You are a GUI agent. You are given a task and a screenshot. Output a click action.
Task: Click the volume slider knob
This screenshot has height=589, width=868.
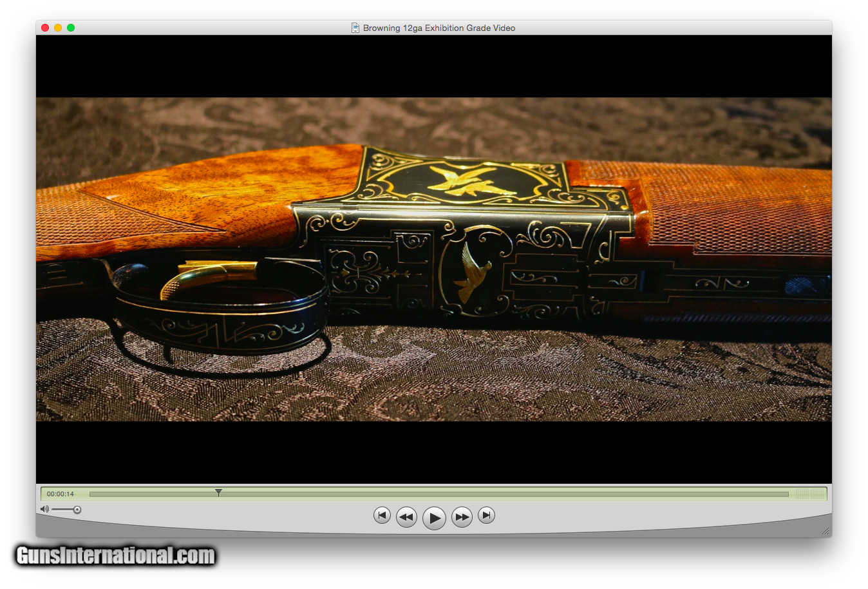[x=77, y=510]
